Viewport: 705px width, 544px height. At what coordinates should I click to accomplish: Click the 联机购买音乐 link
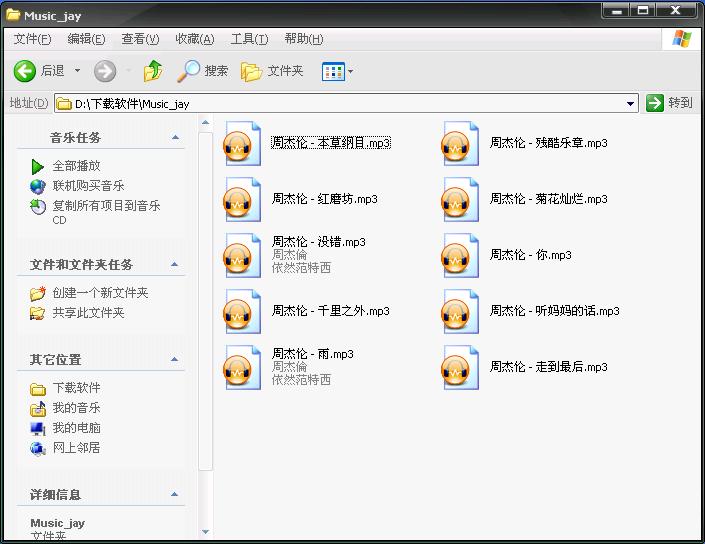tap(88, 186)
